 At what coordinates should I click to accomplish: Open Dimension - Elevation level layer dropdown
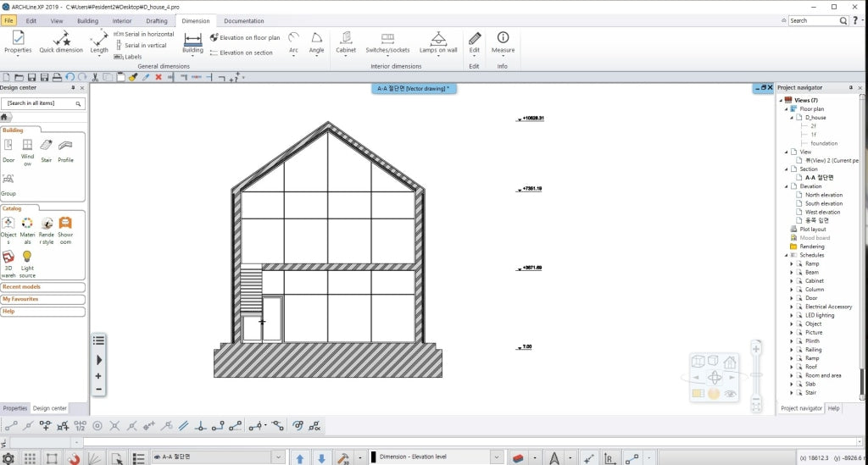click(497, 457)
